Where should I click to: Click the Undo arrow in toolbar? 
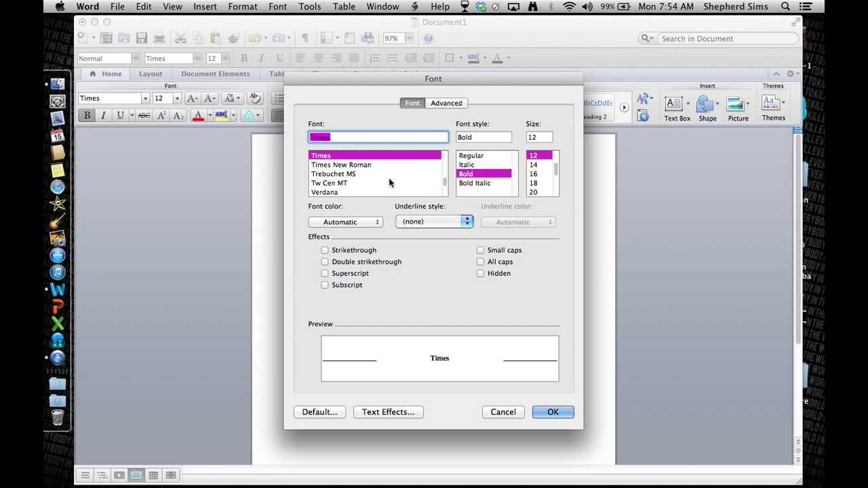254,38
